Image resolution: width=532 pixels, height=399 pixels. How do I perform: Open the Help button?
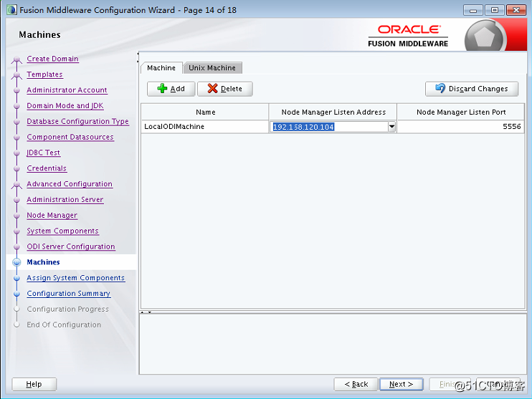tap(34, 384)
